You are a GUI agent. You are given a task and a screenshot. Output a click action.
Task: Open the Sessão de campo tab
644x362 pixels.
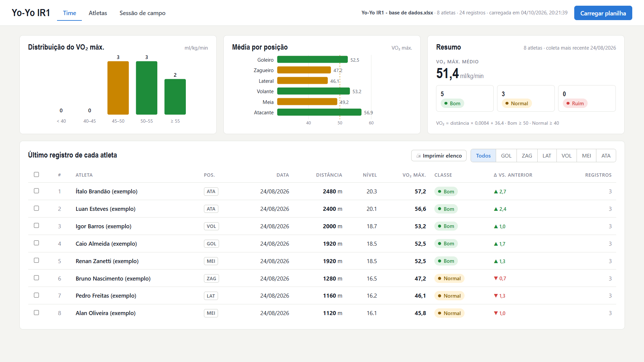(x=142, y=13)
